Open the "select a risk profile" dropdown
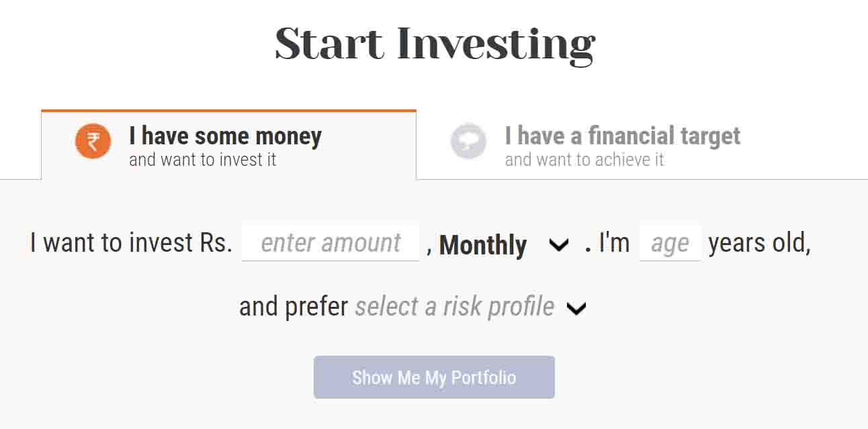Viewport: 868px width, 429px height. 455,307
